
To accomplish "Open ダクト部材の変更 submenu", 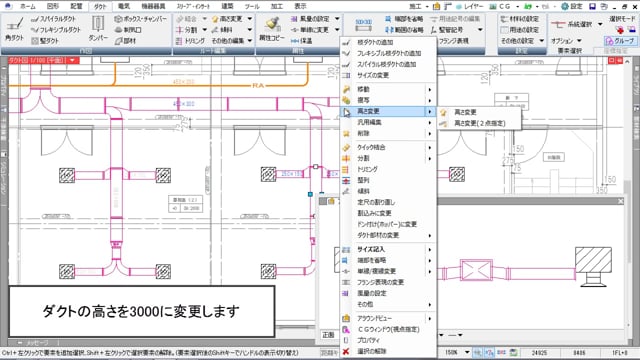I will click(x=388, y=236).
